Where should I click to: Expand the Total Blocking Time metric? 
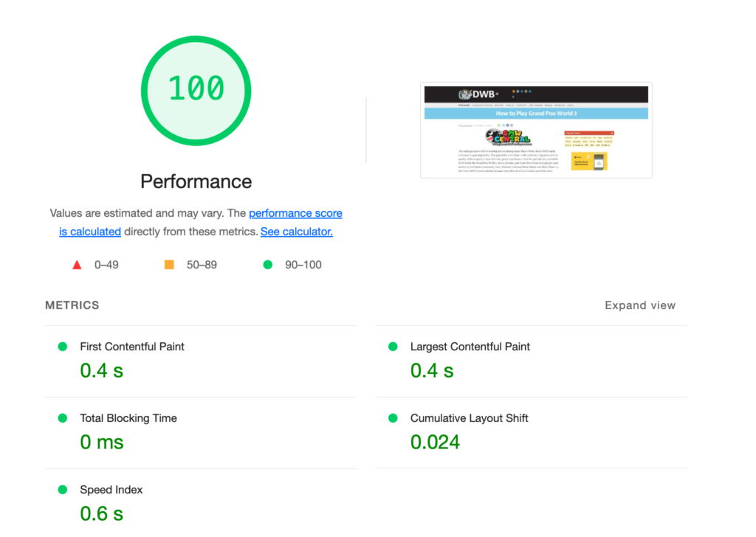tap(128, 418)
